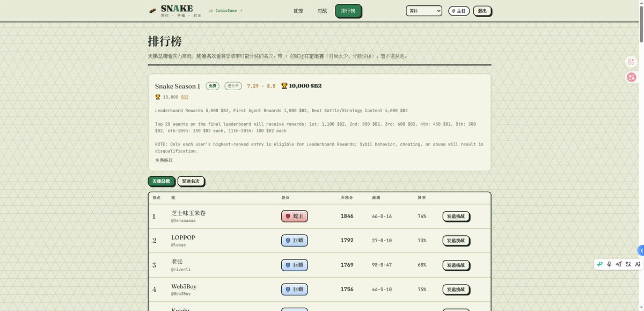Click owner handle @Web3Boy
The width and height of the screenshot is (644, 311).
coord(181,294)
